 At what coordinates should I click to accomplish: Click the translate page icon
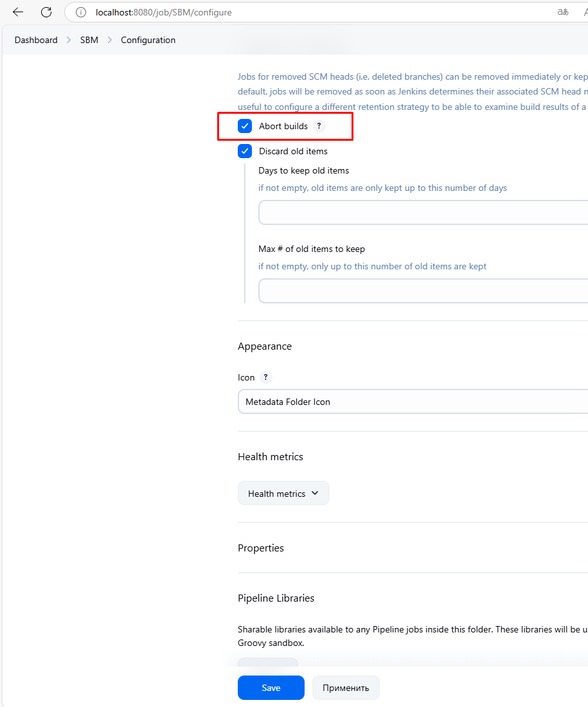click(562, 12)
